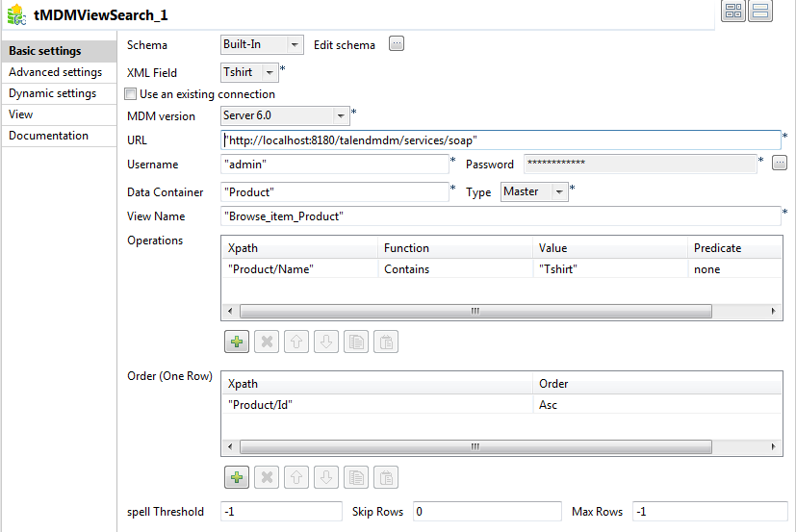This screenshot has height=532, width=796.
Task: Open the Dynamic settings tab
Action: [52, 93]
